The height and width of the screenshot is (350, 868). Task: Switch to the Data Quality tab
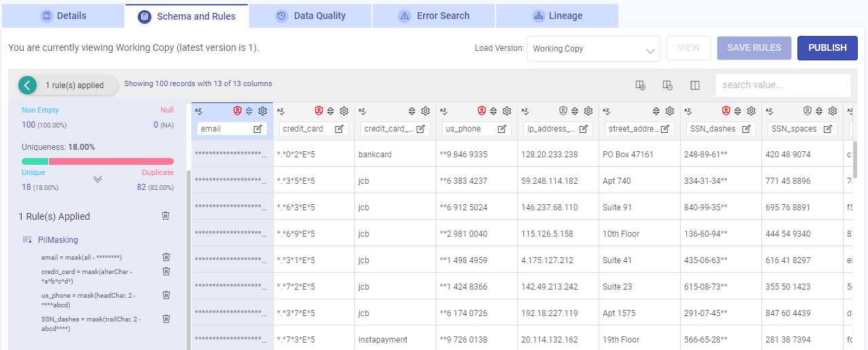311,16
